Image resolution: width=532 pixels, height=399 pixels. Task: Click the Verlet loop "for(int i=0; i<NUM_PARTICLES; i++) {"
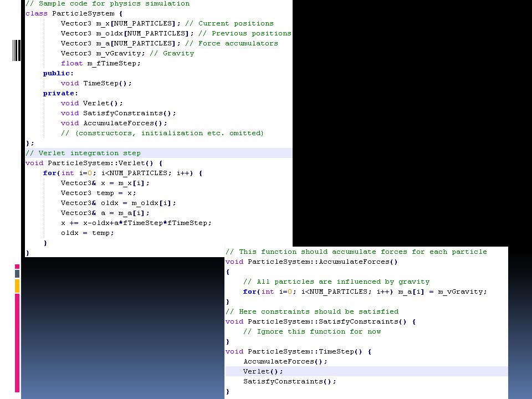click(x=123, y=173)
